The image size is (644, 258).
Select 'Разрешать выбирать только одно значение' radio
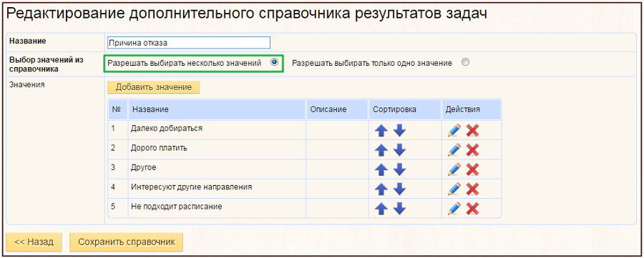click(x=465, y=63)
